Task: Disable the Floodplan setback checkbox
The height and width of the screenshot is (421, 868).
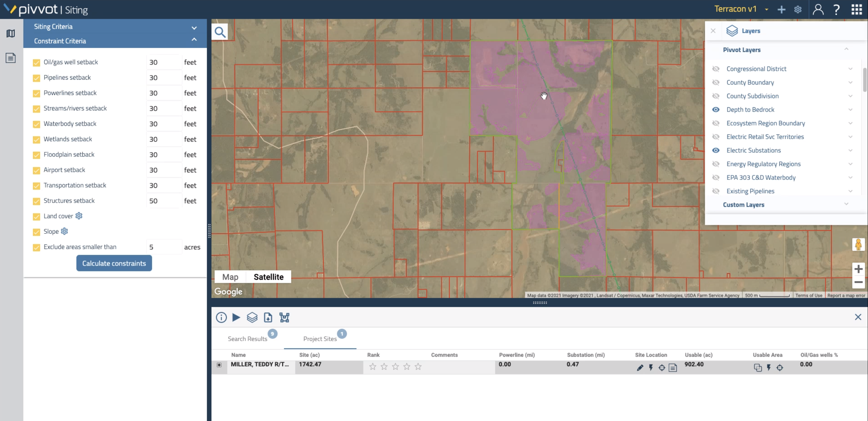Action: click(36, 155)
